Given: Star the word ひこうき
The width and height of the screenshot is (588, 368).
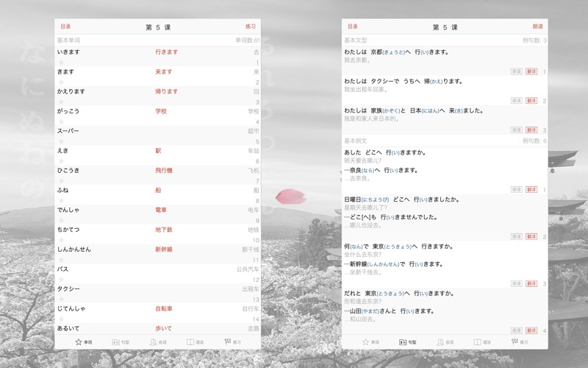Looking at the screenshot, I should pyautogui.click(x=61, y=181).
